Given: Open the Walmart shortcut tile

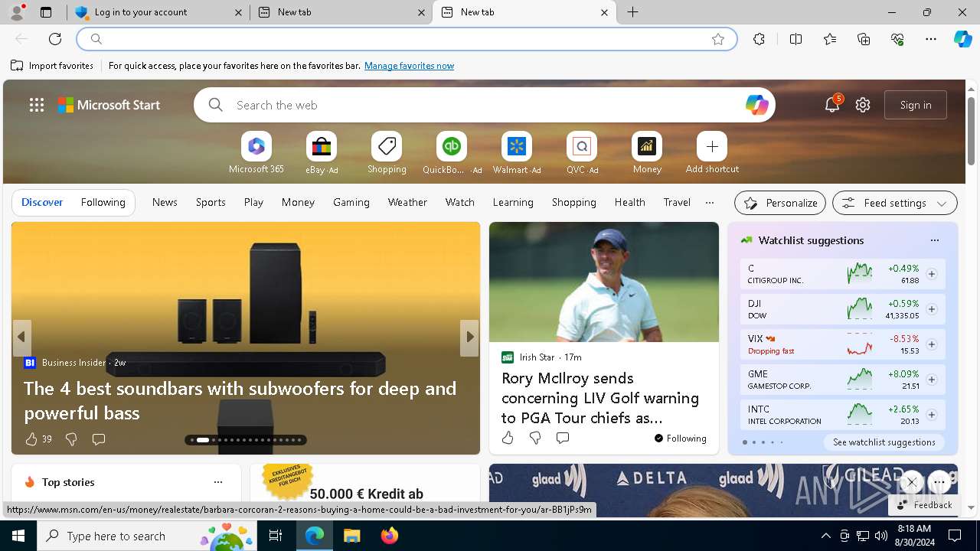Looking at the screenshot, I should tap(517, 152).
